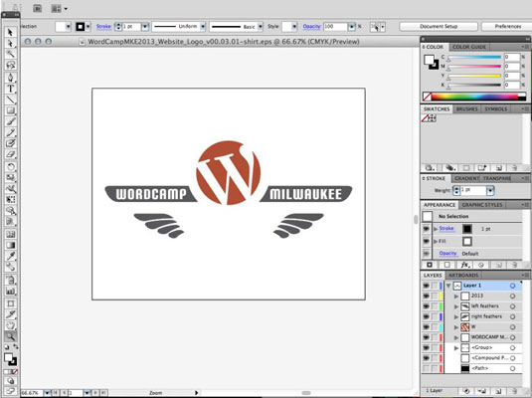Click Stroke black color swatch in Appearance

[x=467, y=229]
